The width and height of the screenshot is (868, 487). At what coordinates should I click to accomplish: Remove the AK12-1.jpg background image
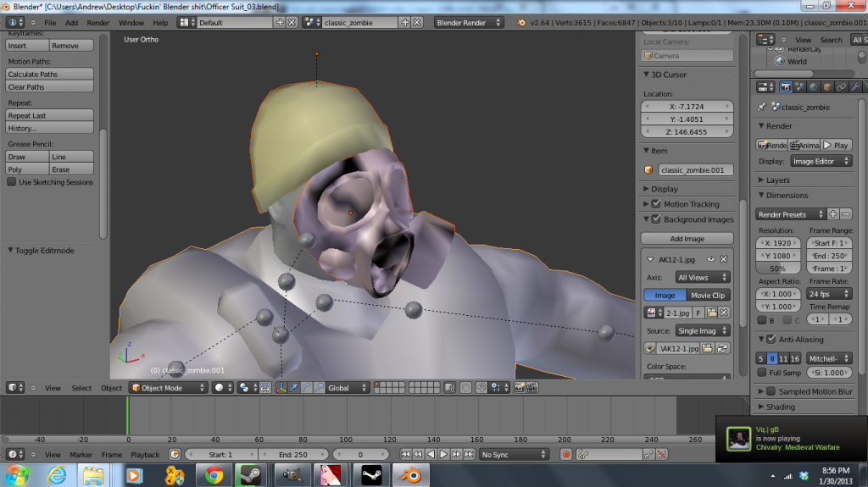pyautogui.click(x=724, y=259)
